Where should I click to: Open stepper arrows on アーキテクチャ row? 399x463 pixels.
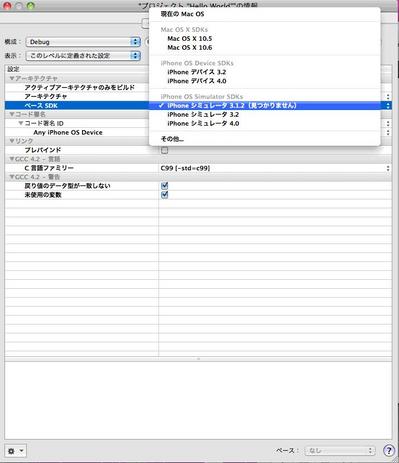tap(388, 97)
